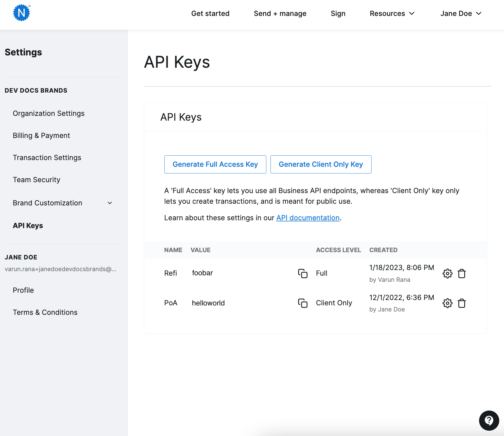Image resolution: width=504 pixels, height=436 pixels.
Task: Open Billing & Payment settings
Action: (41, 135)
